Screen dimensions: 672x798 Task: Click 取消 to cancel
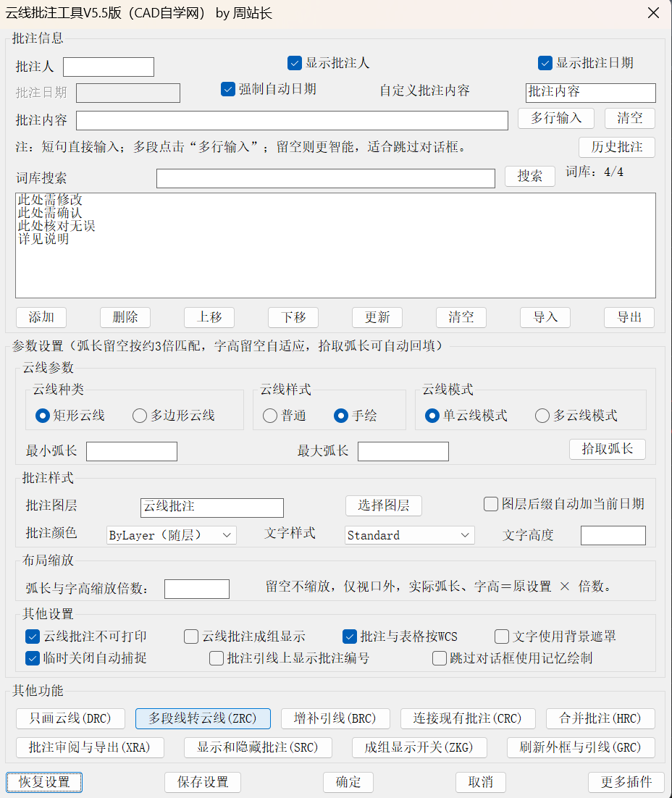coord(481,782)
